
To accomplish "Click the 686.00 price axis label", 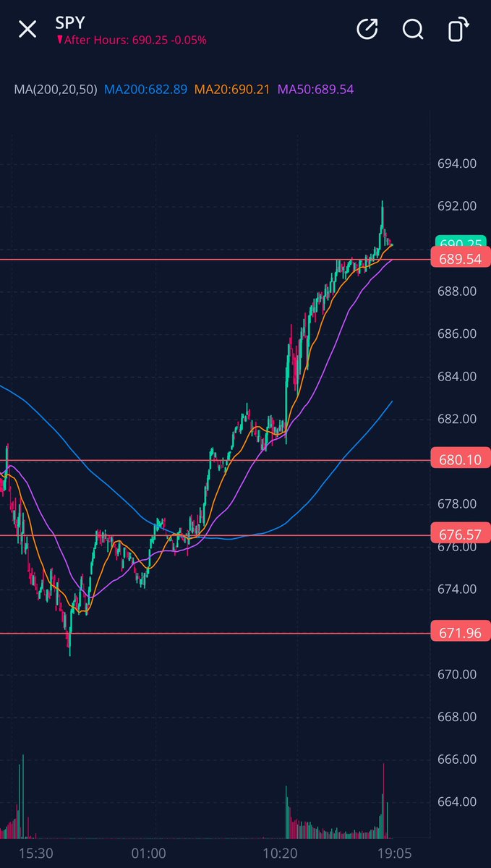I will click(457, 333).
